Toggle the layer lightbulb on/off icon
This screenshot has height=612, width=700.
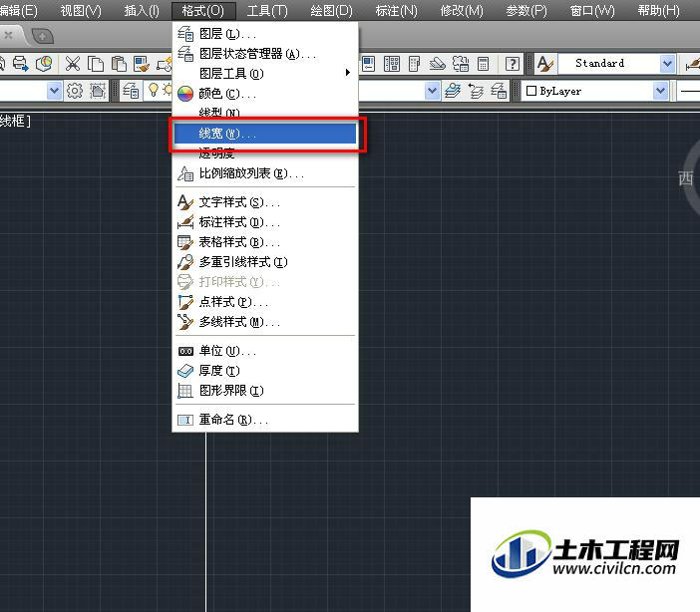154,90
